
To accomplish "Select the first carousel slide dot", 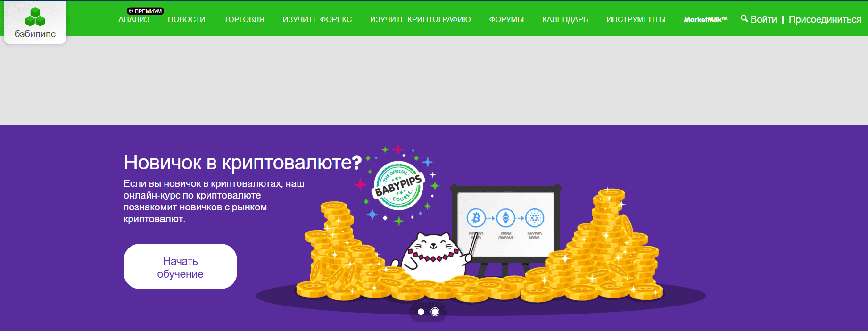I will pos(421,312).
